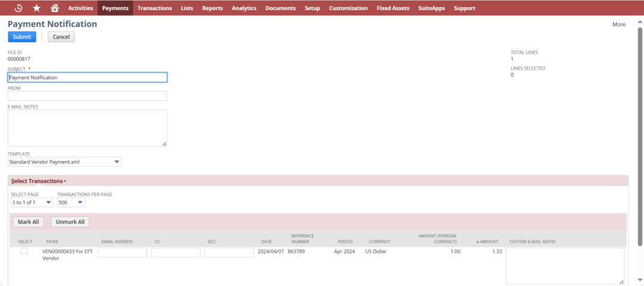Click the Mark All button
This screenshot has width=644, height=286.
pyautogui.click(x=29, y=222)
